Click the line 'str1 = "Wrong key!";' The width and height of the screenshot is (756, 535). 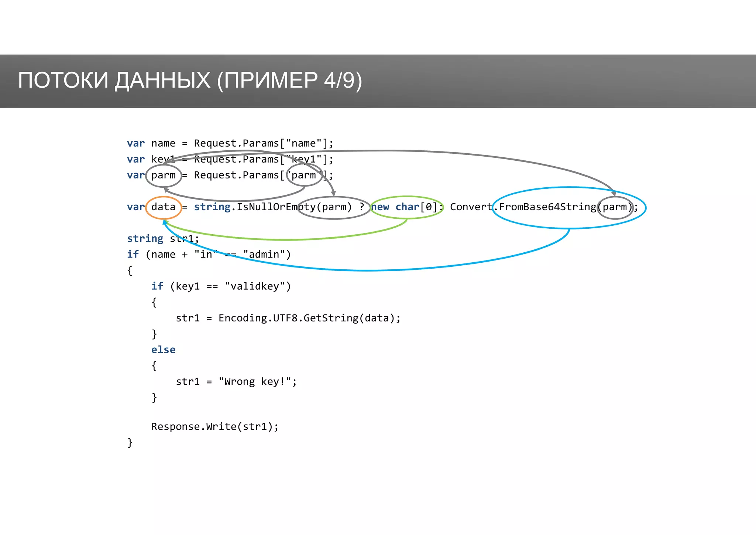[x=236, y=382]
